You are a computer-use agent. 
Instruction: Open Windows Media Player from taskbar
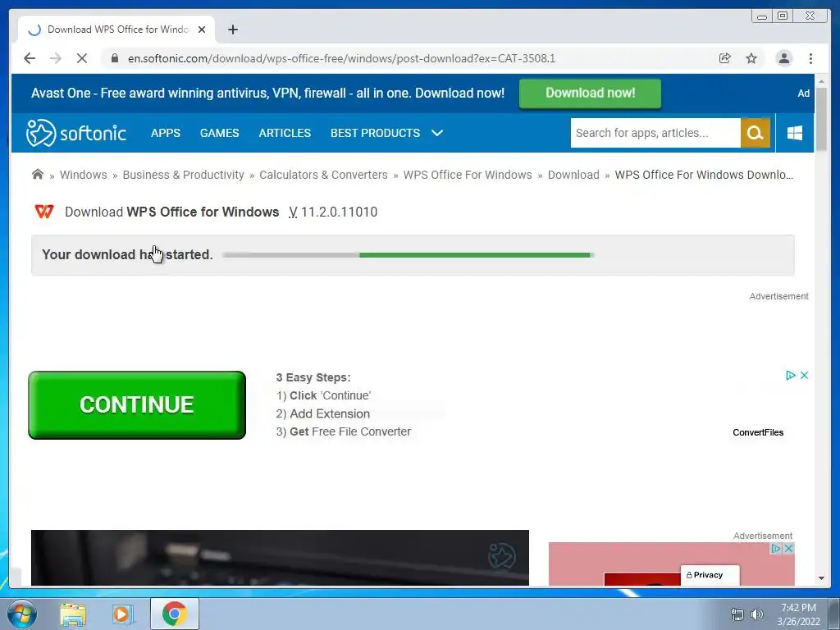123,614
